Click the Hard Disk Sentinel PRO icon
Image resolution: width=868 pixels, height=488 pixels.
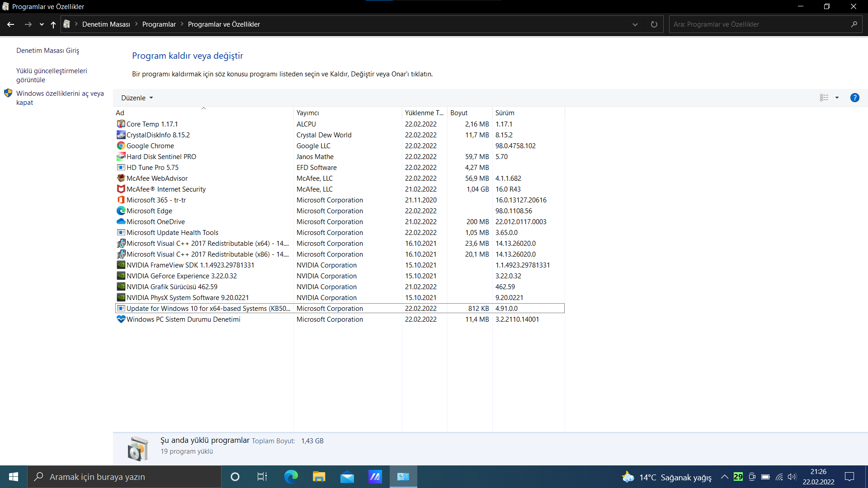[x=121, y=156]
